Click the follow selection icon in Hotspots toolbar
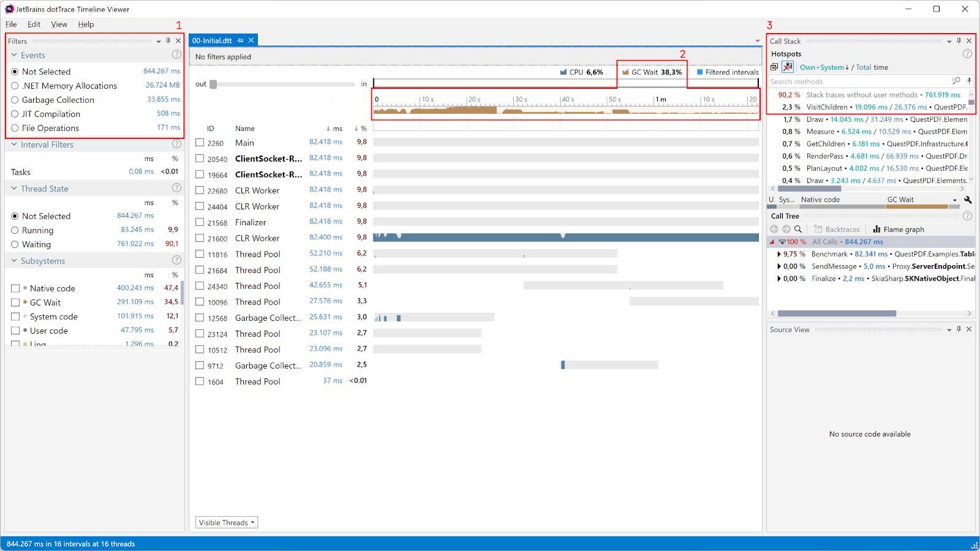980x551 pixels. 774,67
